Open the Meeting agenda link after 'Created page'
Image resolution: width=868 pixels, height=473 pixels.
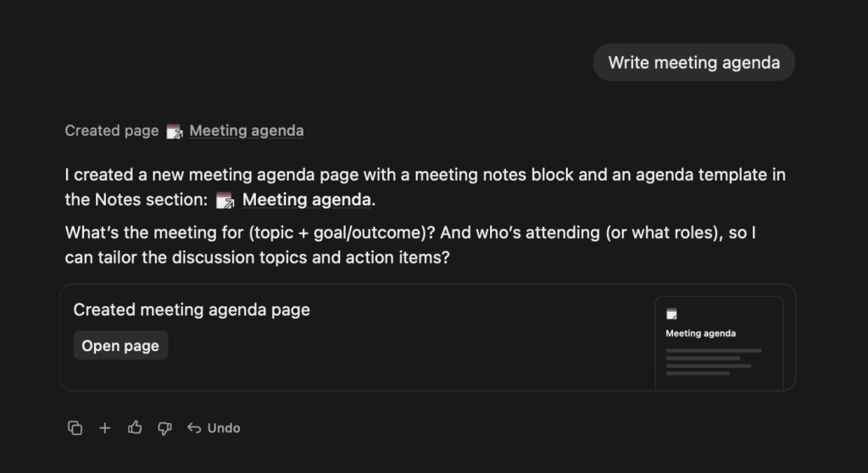pos(246,131)
